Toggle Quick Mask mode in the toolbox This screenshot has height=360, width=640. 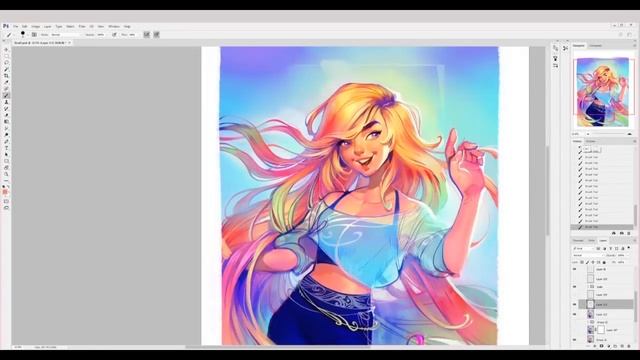(6, 201)
